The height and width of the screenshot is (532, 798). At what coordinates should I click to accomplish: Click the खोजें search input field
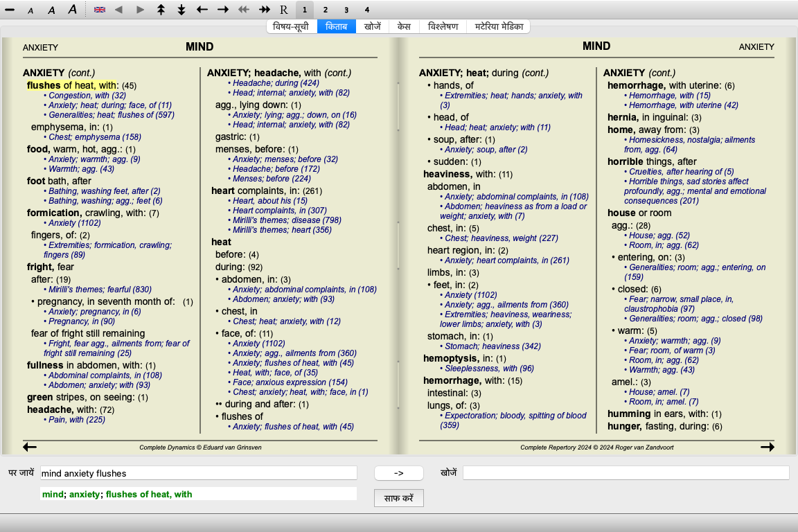tap(626, 473)
